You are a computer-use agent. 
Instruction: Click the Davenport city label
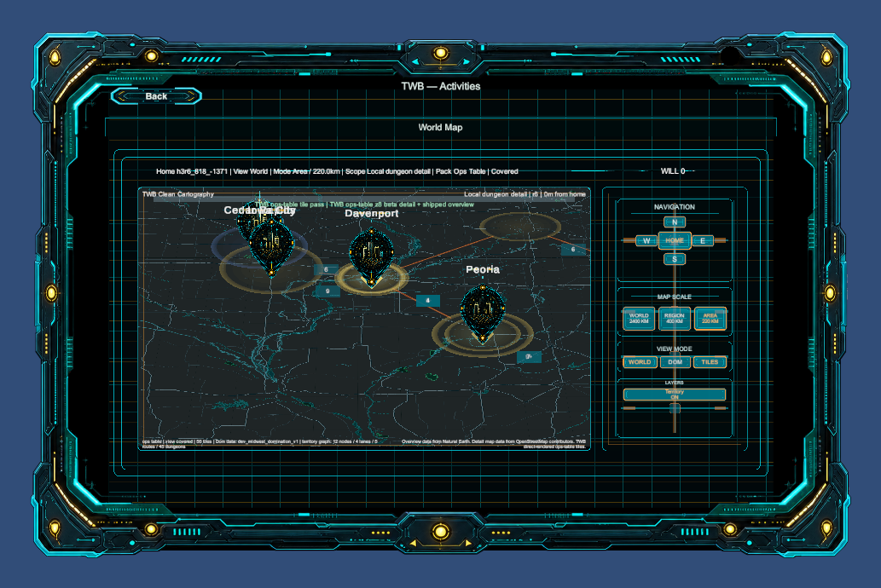pos(371,213)
